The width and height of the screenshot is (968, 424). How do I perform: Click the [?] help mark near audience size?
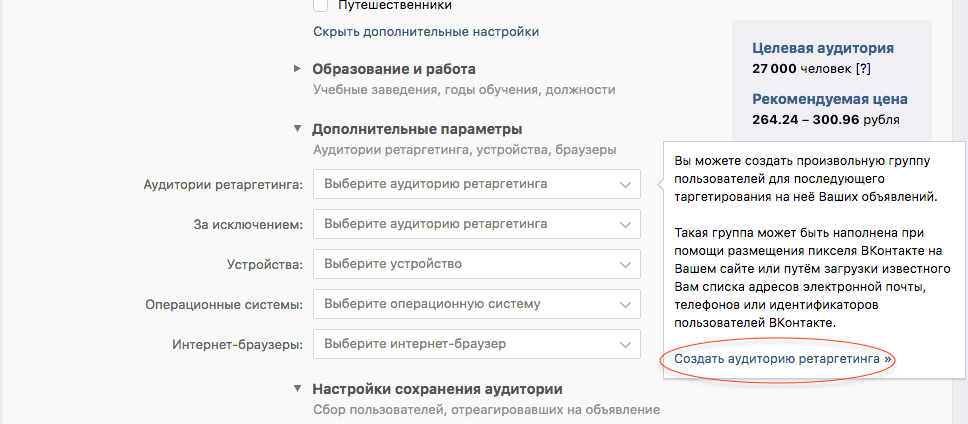[x=864, y=69]
